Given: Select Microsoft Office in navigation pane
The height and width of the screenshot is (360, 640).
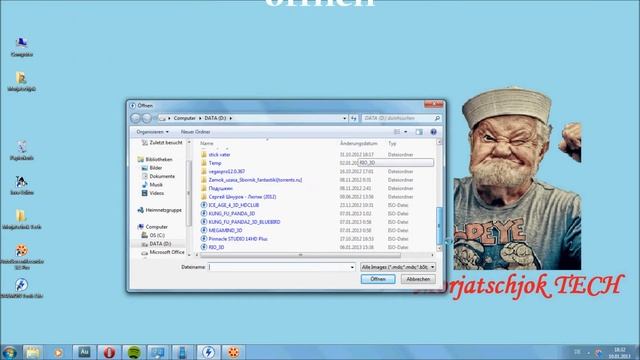Looking at the screenshot, I should click(163, 252).
